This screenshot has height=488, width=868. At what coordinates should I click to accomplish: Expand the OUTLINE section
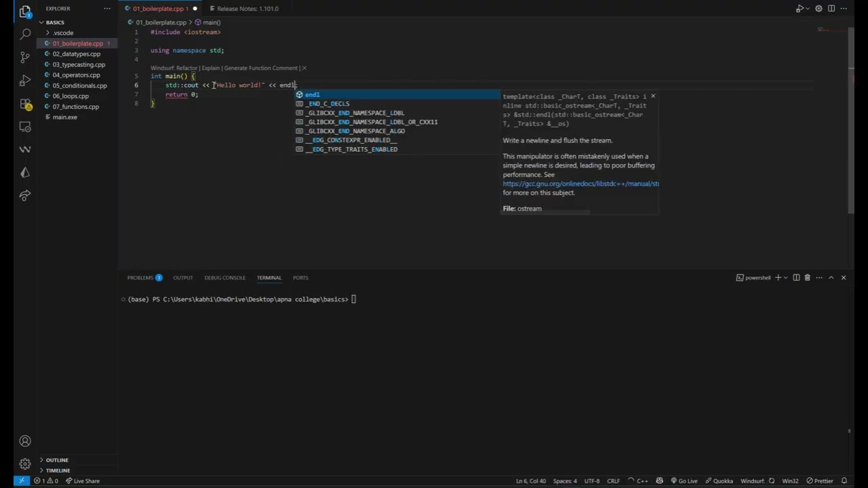[57, 460]
